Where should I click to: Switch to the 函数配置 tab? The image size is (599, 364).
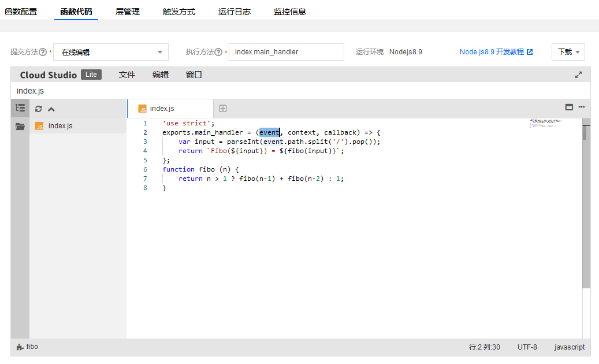21,12
